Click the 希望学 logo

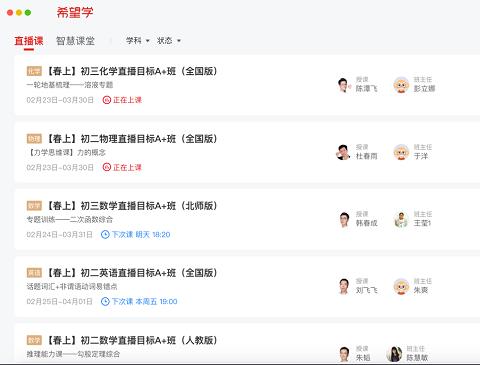[x=75, y=13]
